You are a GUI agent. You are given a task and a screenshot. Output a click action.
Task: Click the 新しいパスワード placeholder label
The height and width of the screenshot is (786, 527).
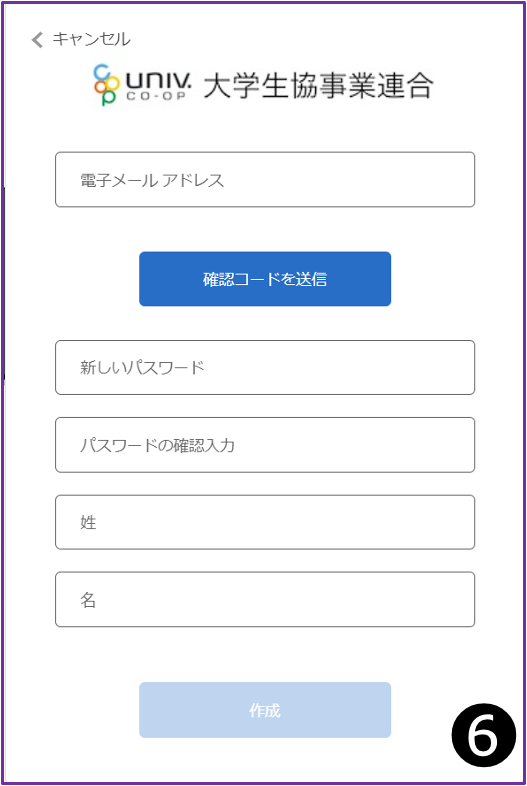[142, 367]
